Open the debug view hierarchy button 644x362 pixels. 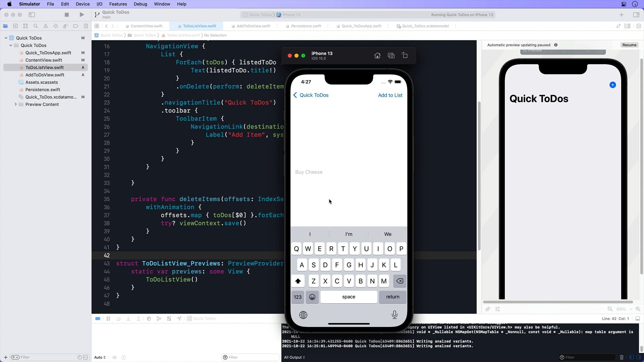(149, 319)
